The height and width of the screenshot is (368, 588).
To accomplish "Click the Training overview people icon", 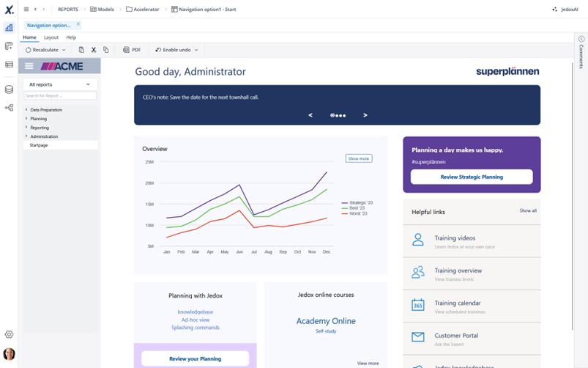I will coord(417,272).
